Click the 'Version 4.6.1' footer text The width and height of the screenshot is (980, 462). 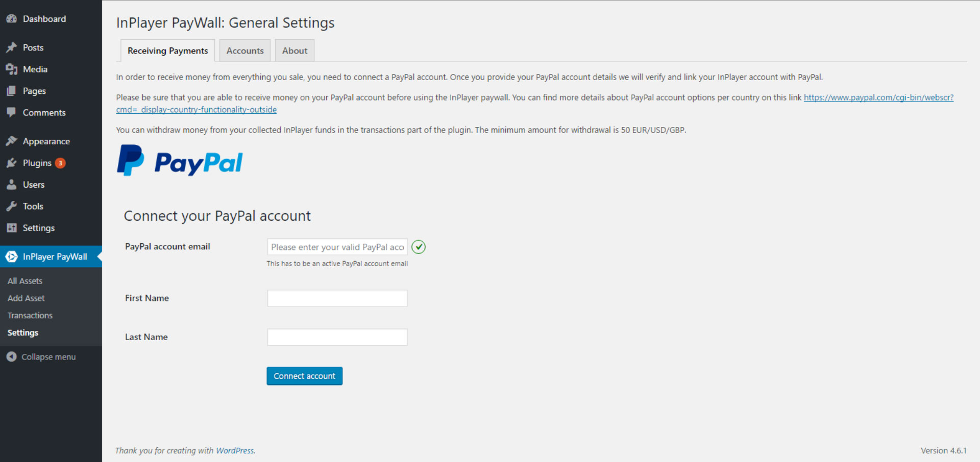944,451
